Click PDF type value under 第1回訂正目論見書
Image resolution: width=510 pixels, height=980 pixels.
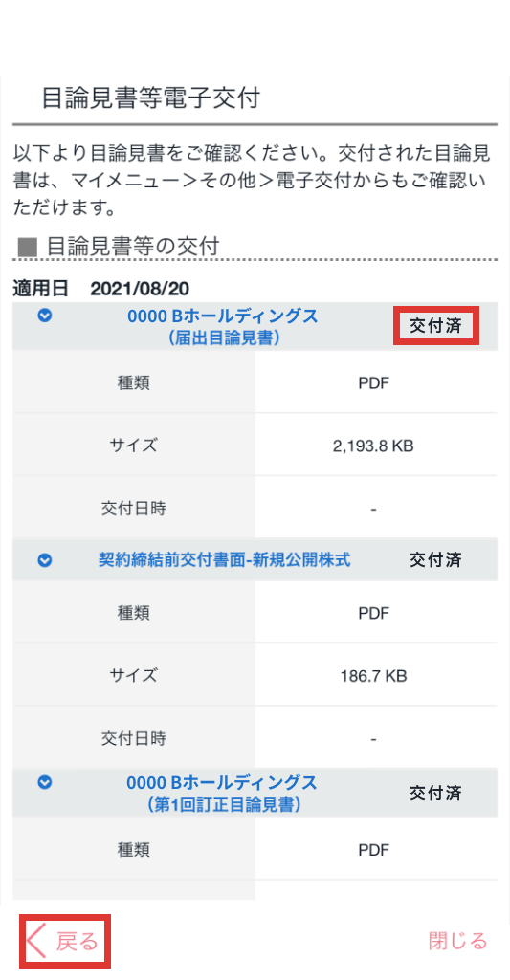(373, 850)
